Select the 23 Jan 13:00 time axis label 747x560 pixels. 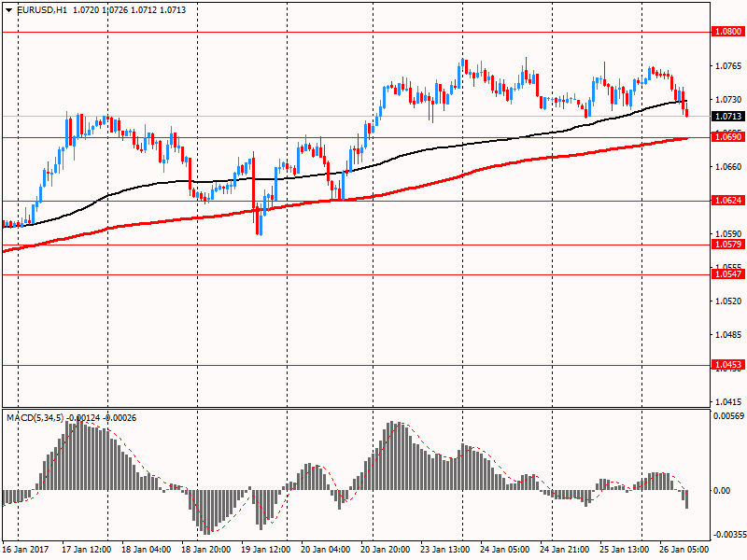tap(445, 549)
